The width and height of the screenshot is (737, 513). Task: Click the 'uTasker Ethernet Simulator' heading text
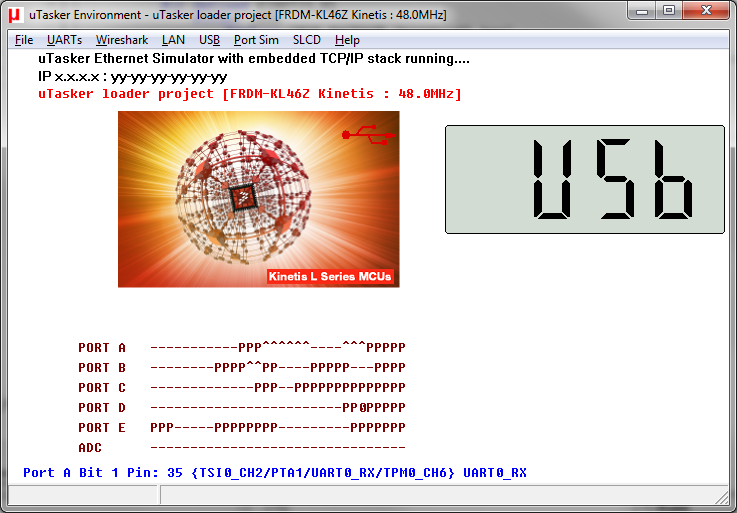coord(254,58)
